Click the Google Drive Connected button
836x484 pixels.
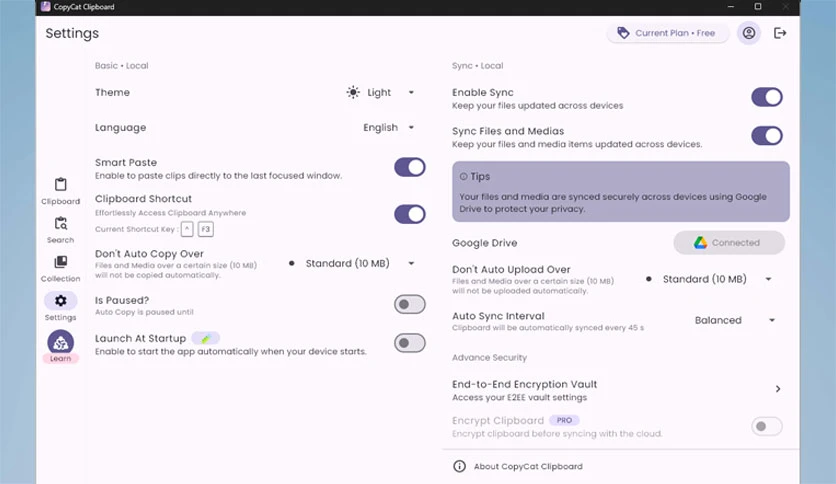[729, 243]
